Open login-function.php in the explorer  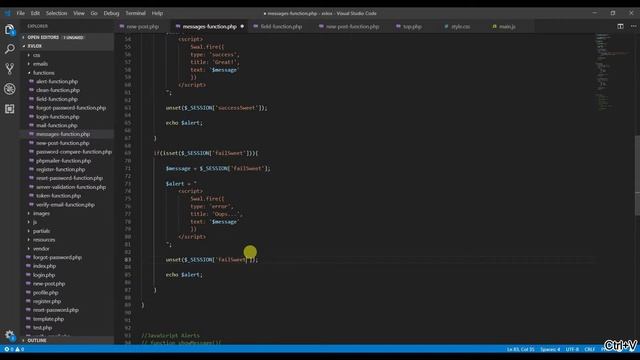tap(67, 117)
